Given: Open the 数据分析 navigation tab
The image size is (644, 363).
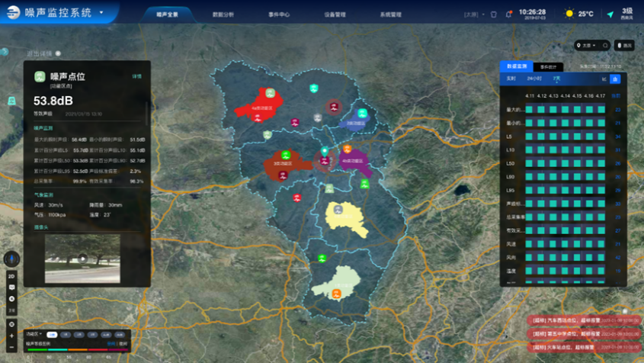Looking at the screenshot, I should (x=223, y=14).
